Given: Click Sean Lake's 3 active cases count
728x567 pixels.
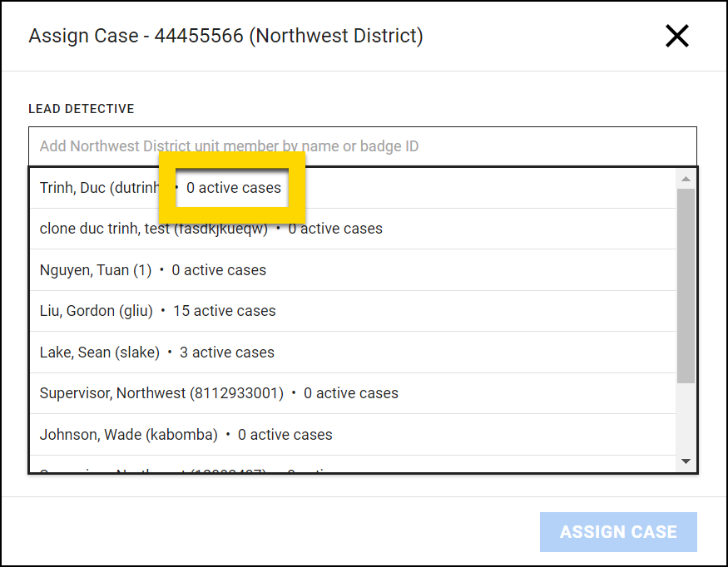Looking at the screenshot, I should click(x=227, y=353).
